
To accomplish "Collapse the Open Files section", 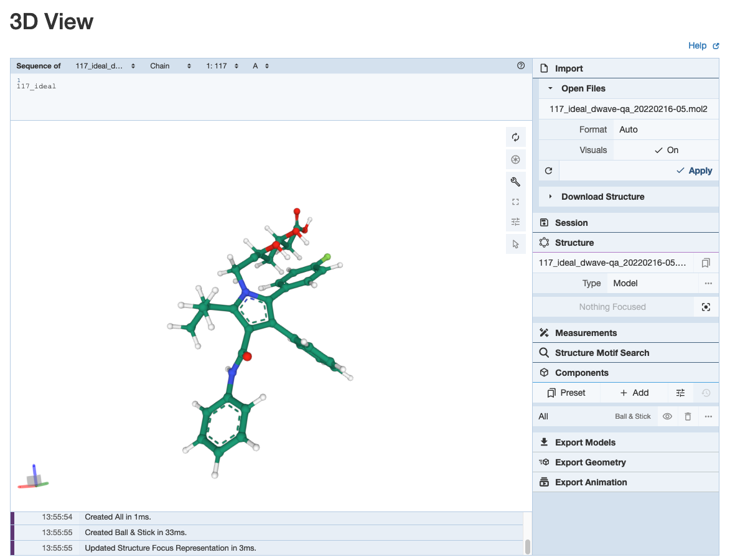I will pyautogui.click(x=583, y=88).
